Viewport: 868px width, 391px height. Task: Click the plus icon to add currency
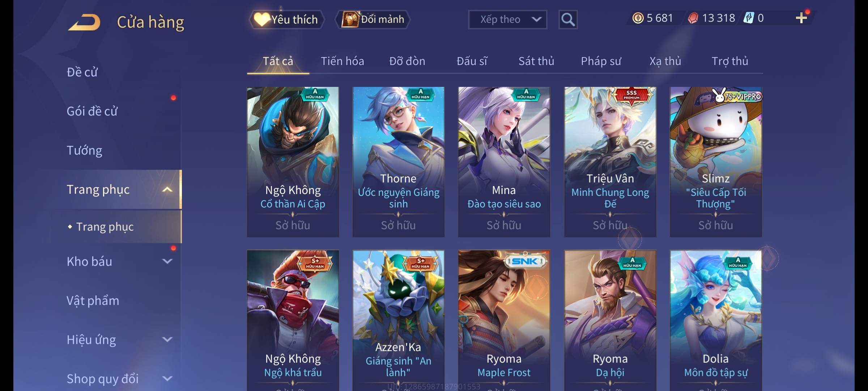[801, 18]
